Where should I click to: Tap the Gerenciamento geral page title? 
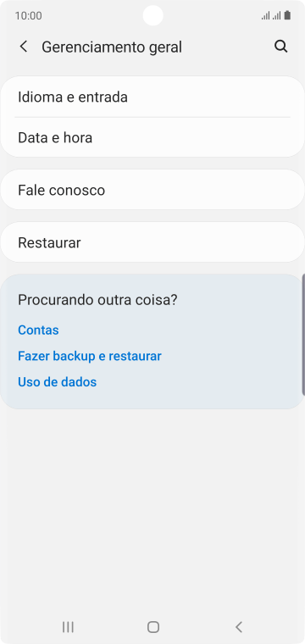(112, 47)
